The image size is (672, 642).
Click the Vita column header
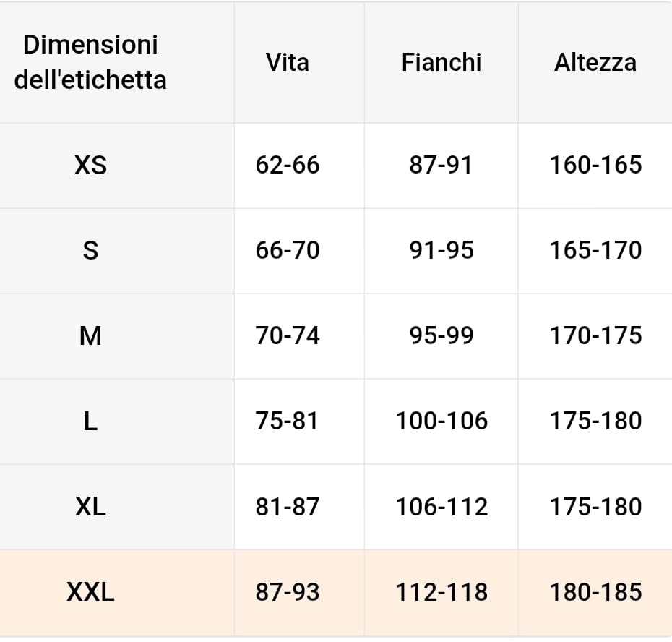(x=288, y=62)
